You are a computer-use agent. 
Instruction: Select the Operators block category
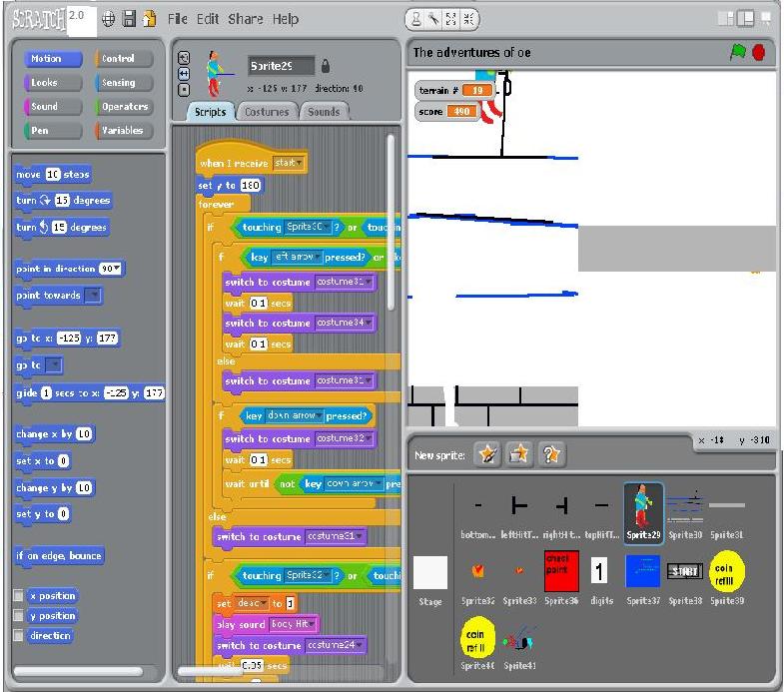click(124, 107)
